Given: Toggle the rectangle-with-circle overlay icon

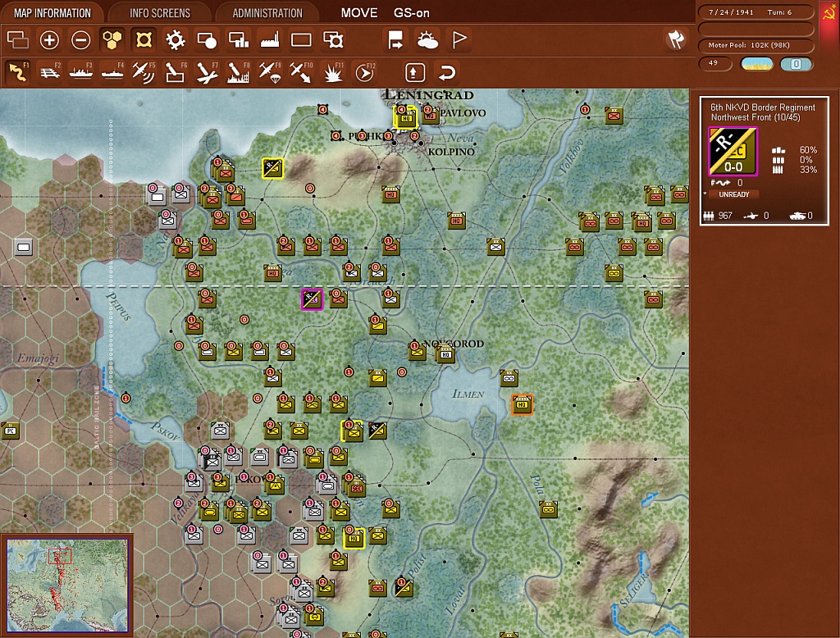Looking at the screenshot, I should [x=207, y=39].
